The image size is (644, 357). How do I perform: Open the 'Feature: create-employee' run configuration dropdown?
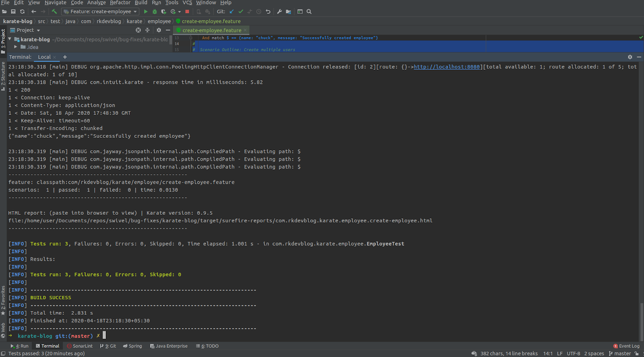100,12
